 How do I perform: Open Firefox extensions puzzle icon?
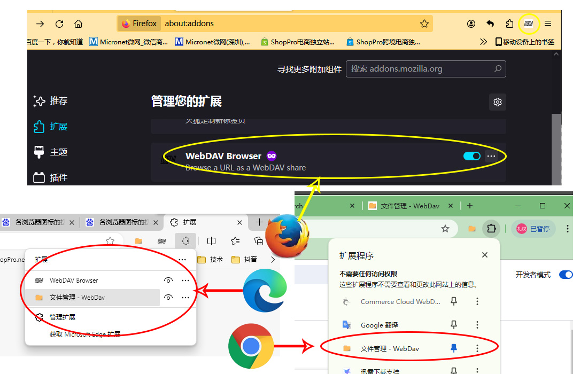(509, 24)
